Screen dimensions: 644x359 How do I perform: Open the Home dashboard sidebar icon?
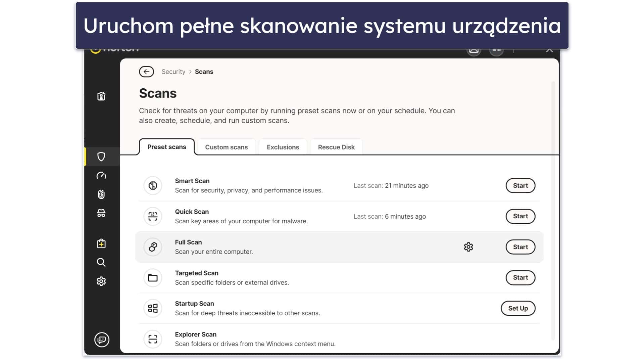[x=101, y=96]
